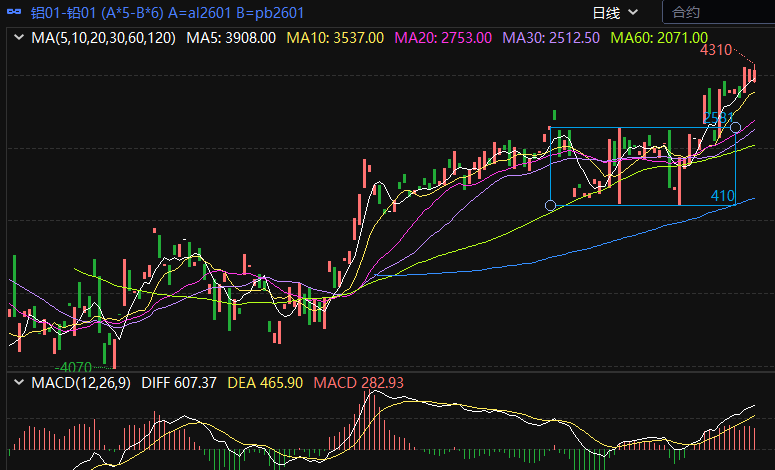Open MA(5,10,20,30,60,120) indicator settings

pyautogui.click(x=103, y=38)
